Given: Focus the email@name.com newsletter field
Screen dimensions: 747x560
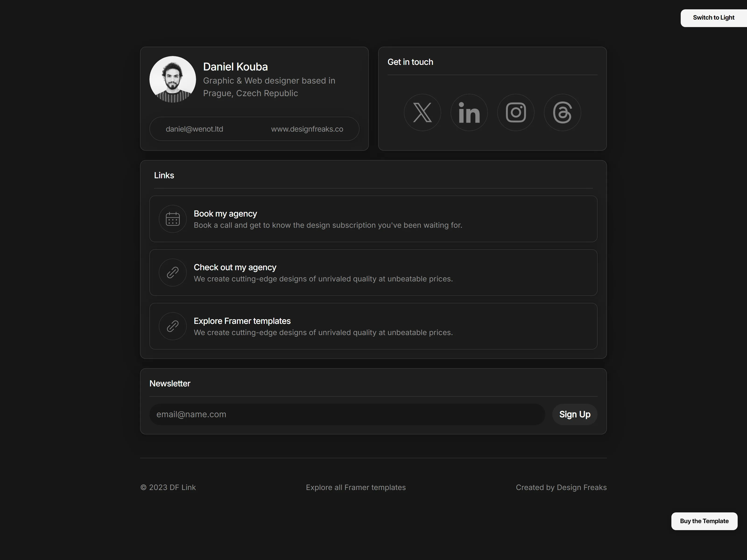Looking at the screenshot, I should 347,414.
